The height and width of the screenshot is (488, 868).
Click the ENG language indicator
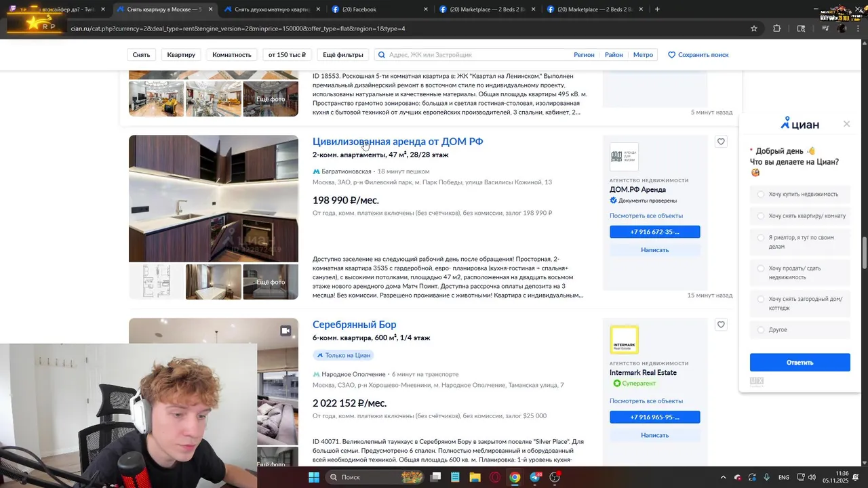click(x=784, y=477)
